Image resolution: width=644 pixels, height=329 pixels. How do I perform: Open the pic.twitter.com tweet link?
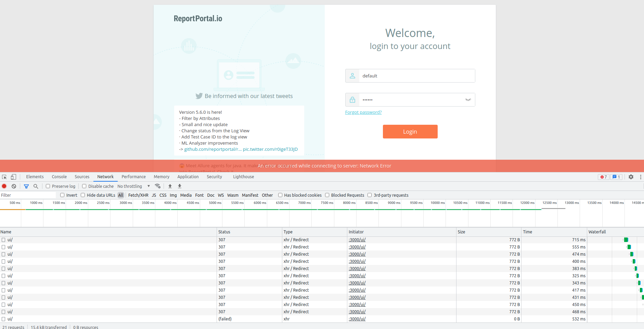[x=270, y=149]
